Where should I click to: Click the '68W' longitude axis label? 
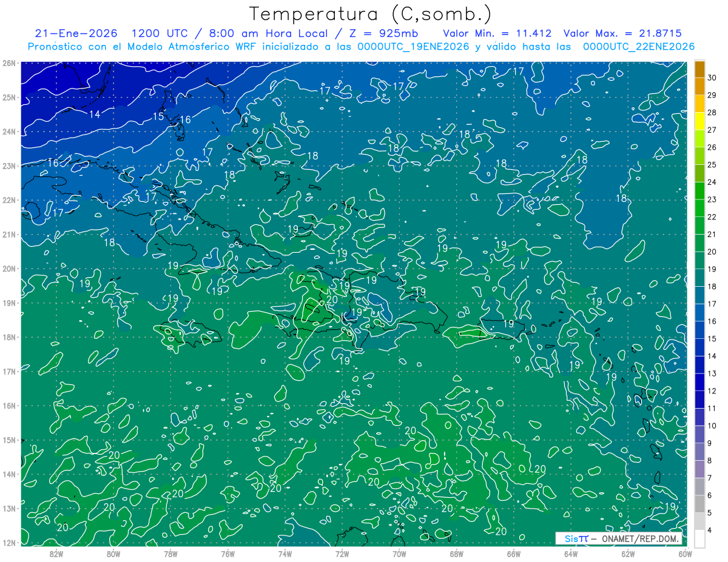pyautogui.click(x=456, y=554)
